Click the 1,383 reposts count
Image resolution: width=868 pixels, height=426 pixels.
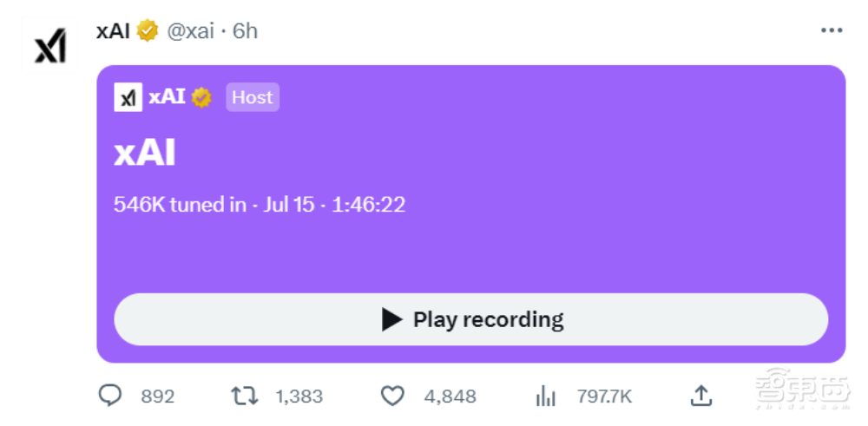[299, 397]
